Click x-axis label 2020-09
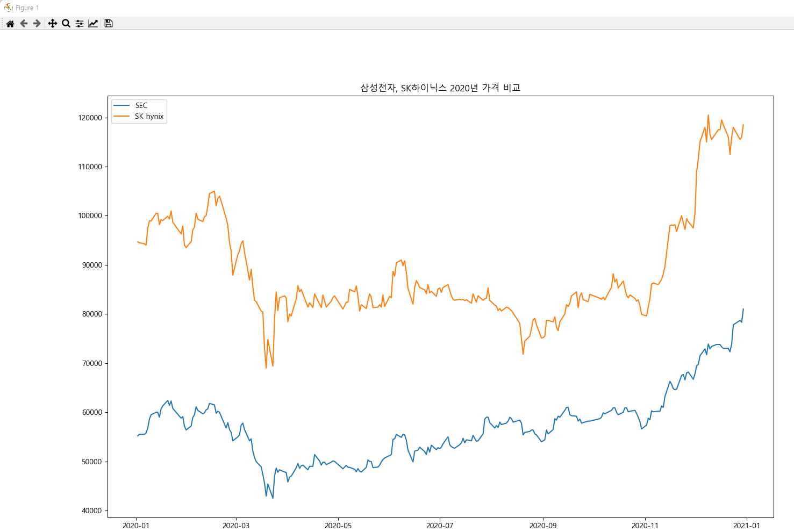This screenshot has width=794, height=532. [543, 526]
